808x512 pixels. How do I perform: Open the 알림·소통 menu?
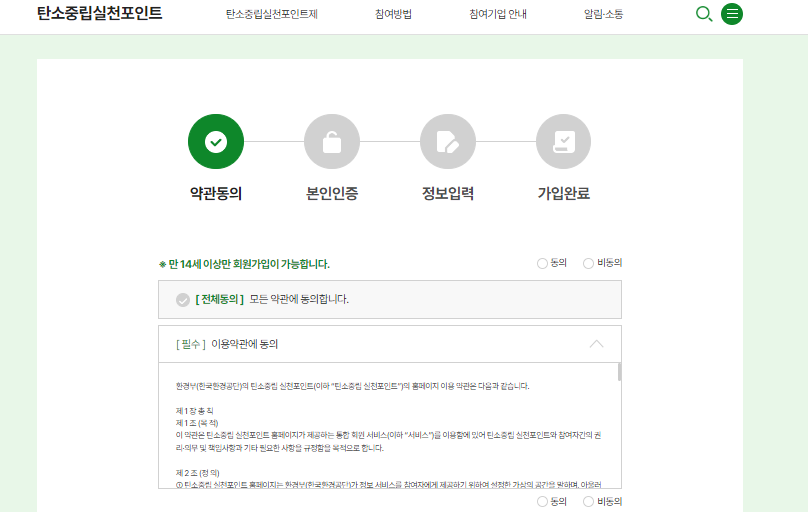(x=603, y=14)
